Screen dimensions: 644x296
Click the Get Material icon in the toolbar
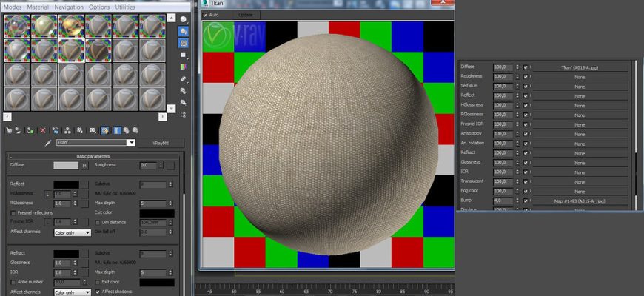tap(8, 130)
